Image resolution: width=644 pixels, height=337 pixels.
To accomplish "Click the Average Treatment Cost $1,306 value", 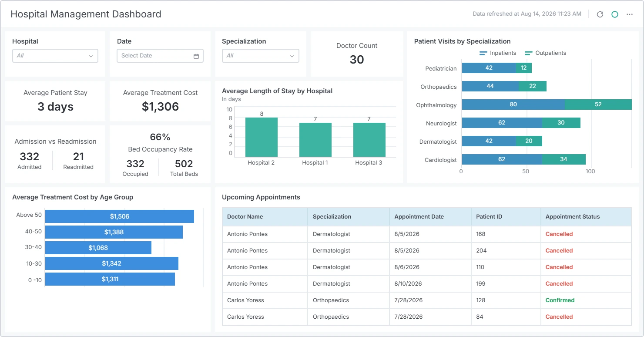I will coord(160,107).
